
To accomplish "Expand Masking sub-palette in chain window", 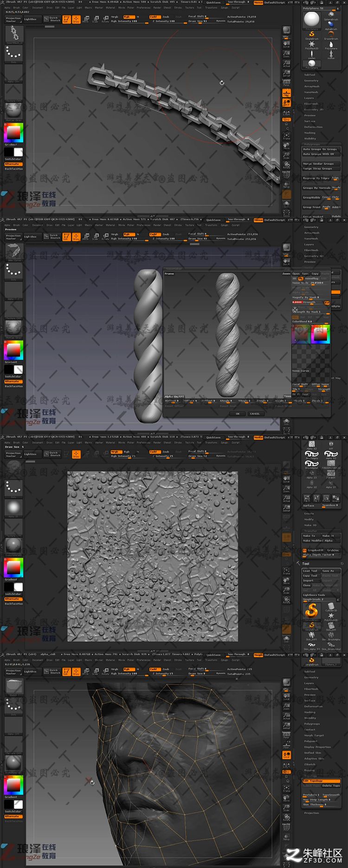I will [x=309, y=133].
